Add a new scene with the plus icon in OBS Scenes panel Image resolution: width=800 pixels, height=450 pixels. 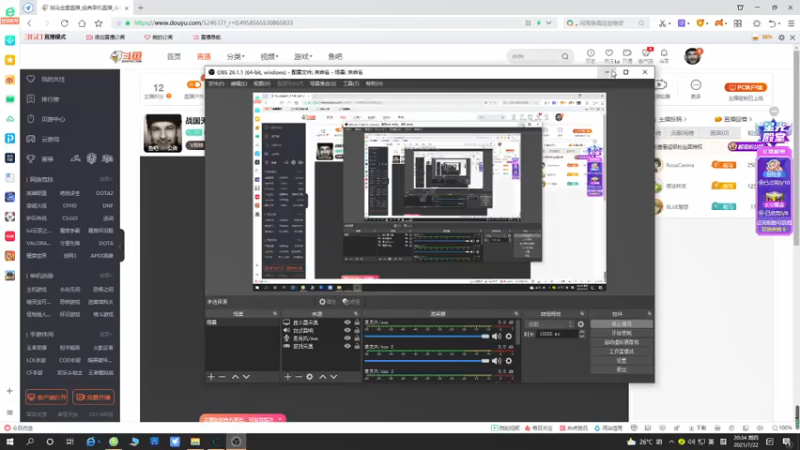pyautogui.click(x=211, y=377)
